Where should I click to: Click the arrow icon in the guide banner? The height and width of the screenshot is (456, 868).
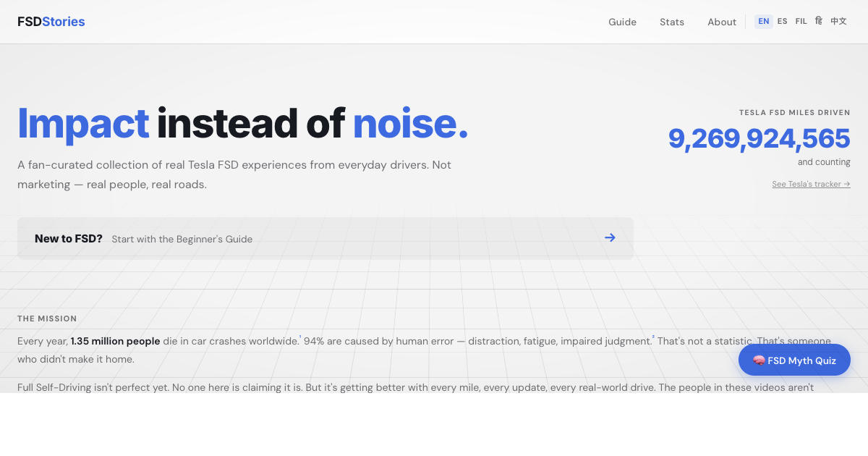610,237
